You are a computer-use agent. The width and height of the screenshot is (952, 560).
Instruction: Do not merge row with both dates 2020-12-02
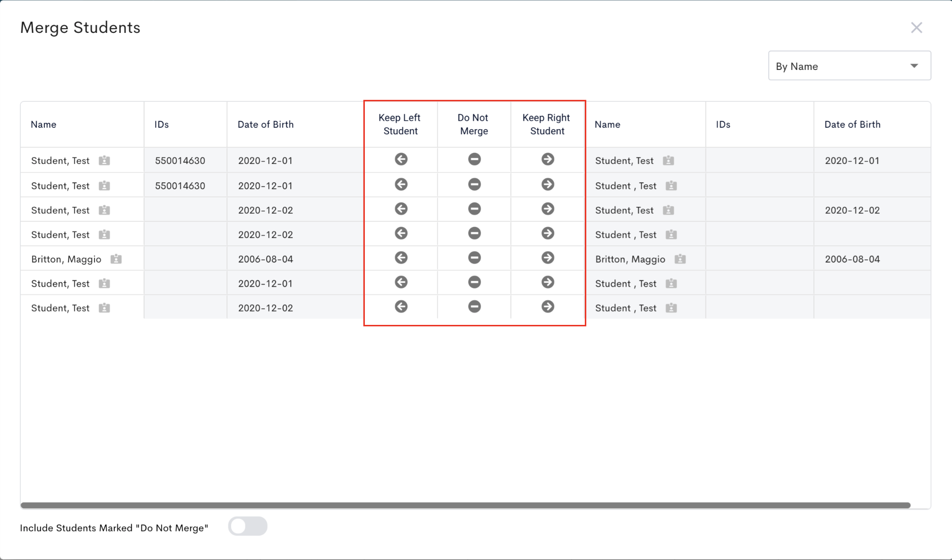point(474,209)
